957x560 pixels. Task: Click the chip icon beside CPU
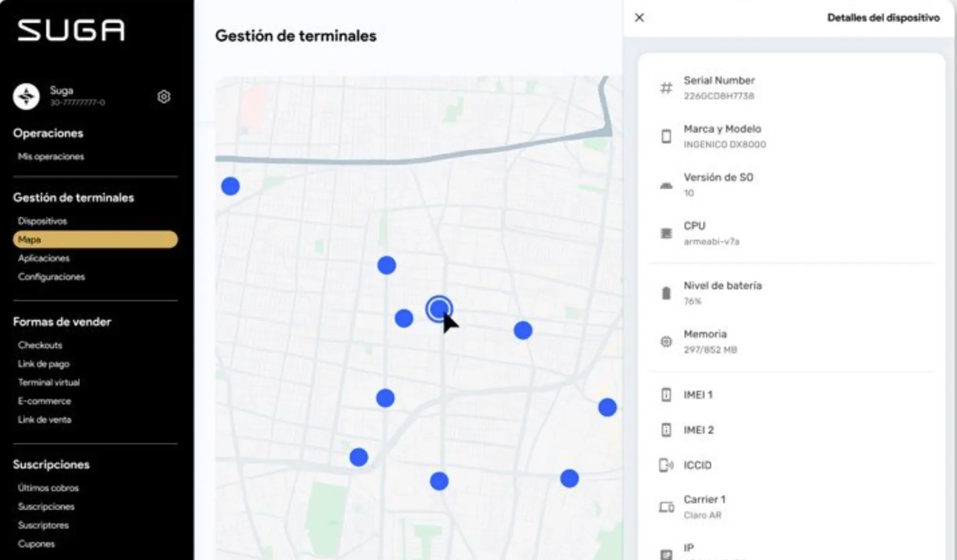click(666, 234)
